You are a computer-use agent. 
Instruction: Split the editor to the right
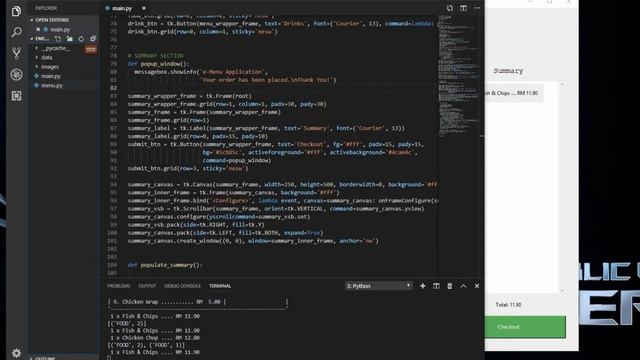point(463,8)
